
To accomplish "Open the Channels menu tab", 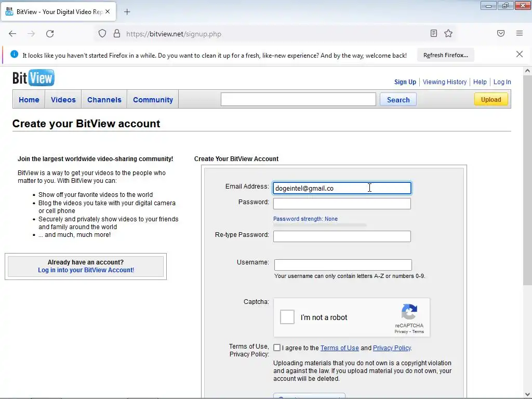I will [x=104, y=100].
